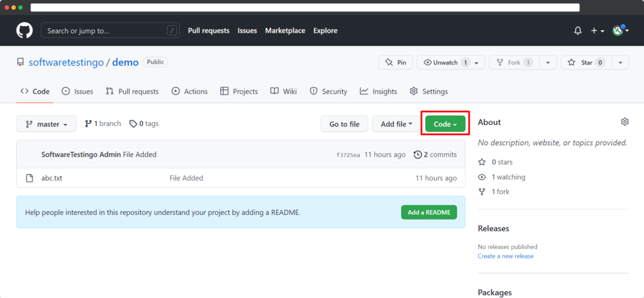Screen dimensions: 644x298
Task: Click the slash shortcut key icon in search
Action: click(172, 30)
